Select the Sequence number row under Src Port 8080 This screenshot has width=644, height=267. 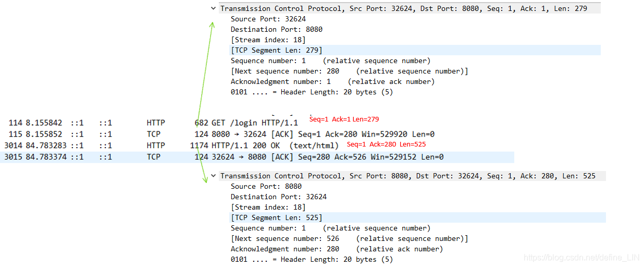[331, 228]
